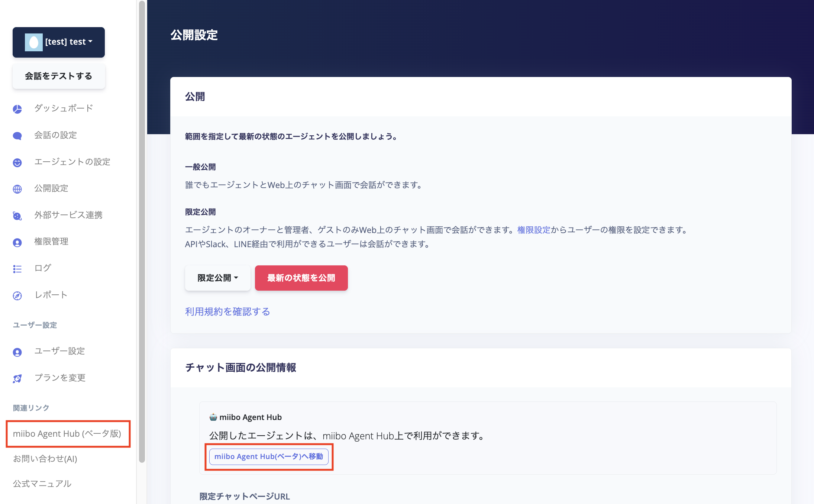Click the person icon for 権限管理
Viewport: 814px width, 504px height.
click(17, 242)
